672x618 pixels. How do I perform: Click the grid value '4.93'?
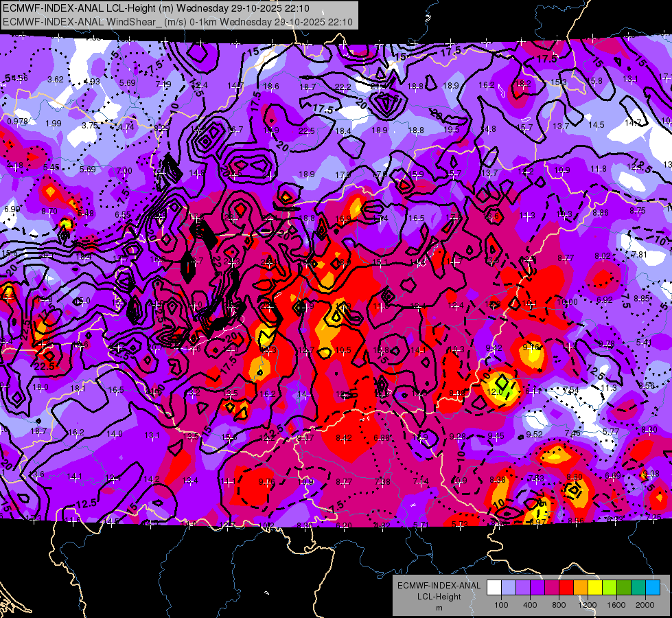click(92, 81)
